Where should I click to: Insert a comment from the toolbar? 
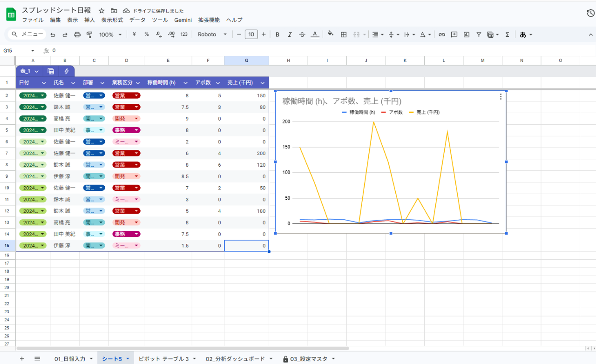(454, 34)
